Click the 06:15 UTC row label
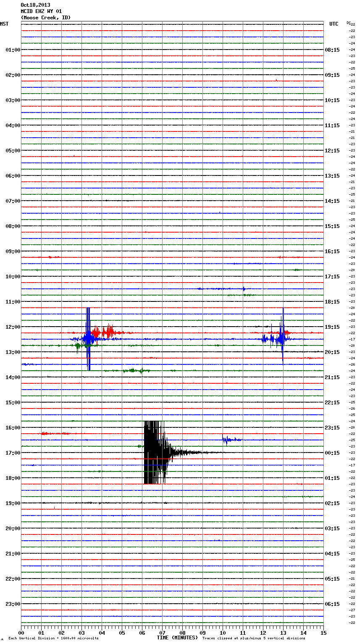 click(332, 604)
